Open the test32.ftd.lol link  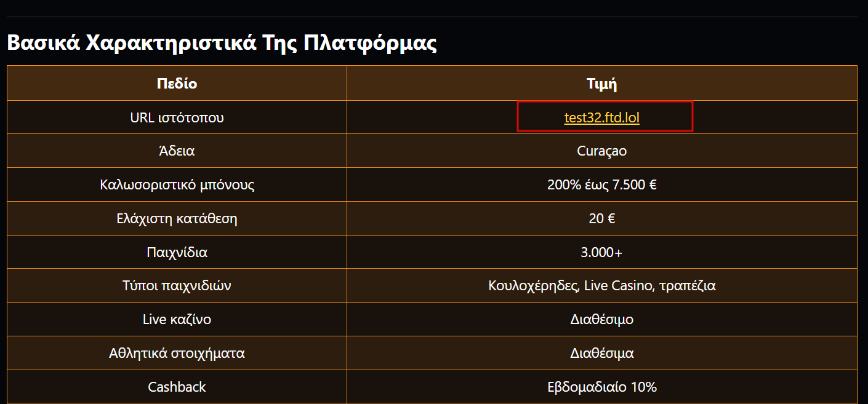coord(601,117)
